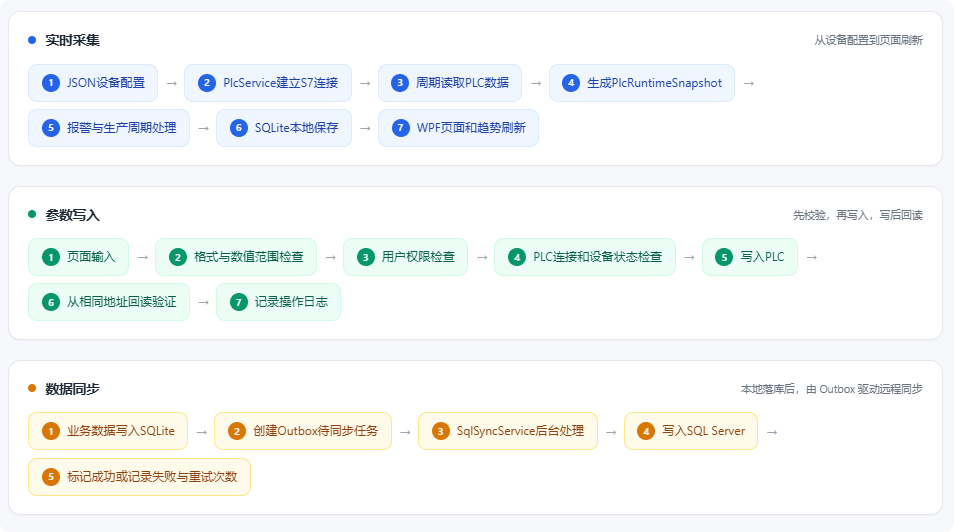Click the 从设备配置到页面刷新 subtitle text

click(x=868, y=40)
